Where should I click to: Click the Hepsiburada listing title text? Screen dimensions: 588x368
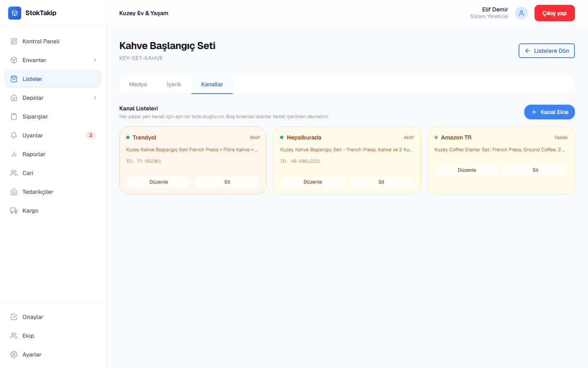[x=346, y=150]
